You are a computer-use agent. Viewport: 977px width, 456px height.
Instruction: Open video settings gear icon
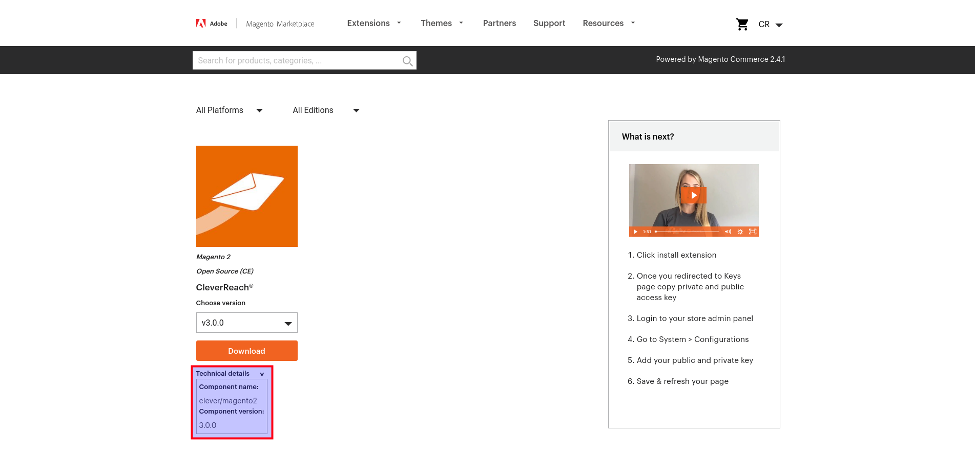click(x=740, y=231)
